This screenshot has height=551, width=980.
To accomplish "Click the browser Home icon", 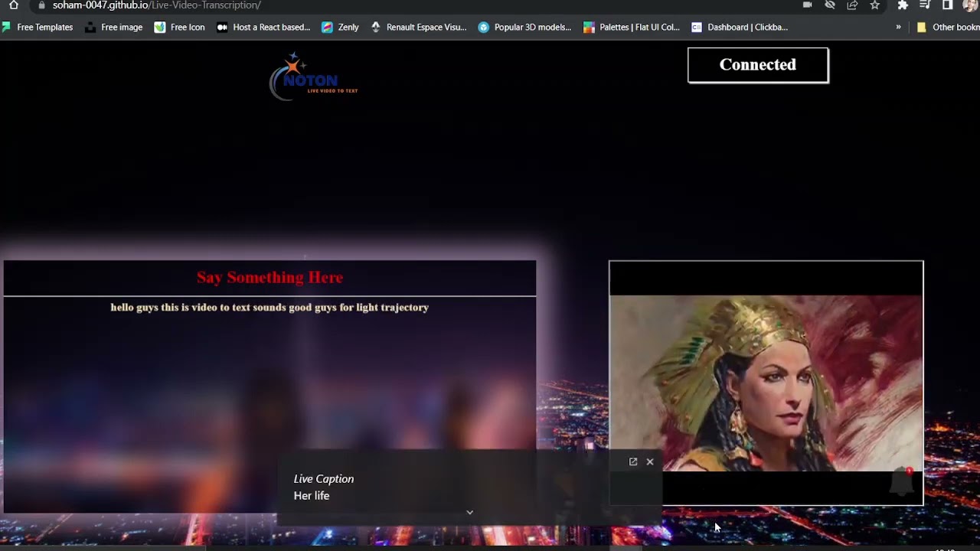I will click(13, 5).
